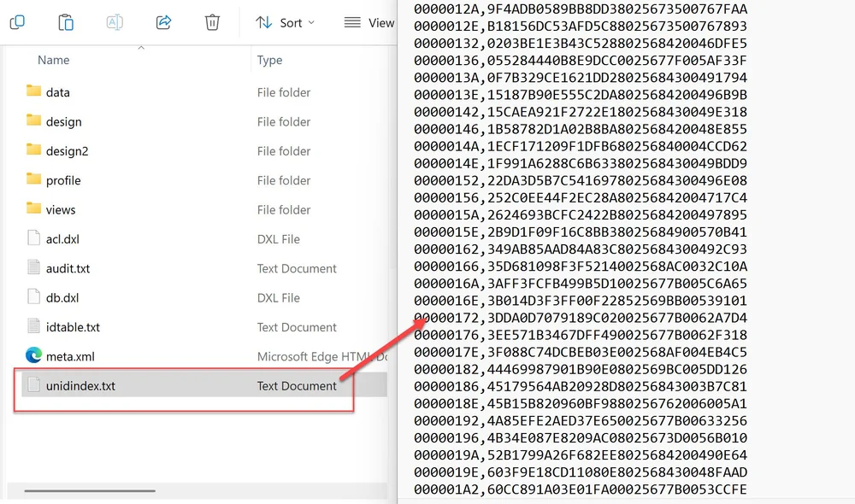The image size is (855, 504).
Task: Click the idtable.txt document icon
Action: pyautogui.click(x=34, y=325)
